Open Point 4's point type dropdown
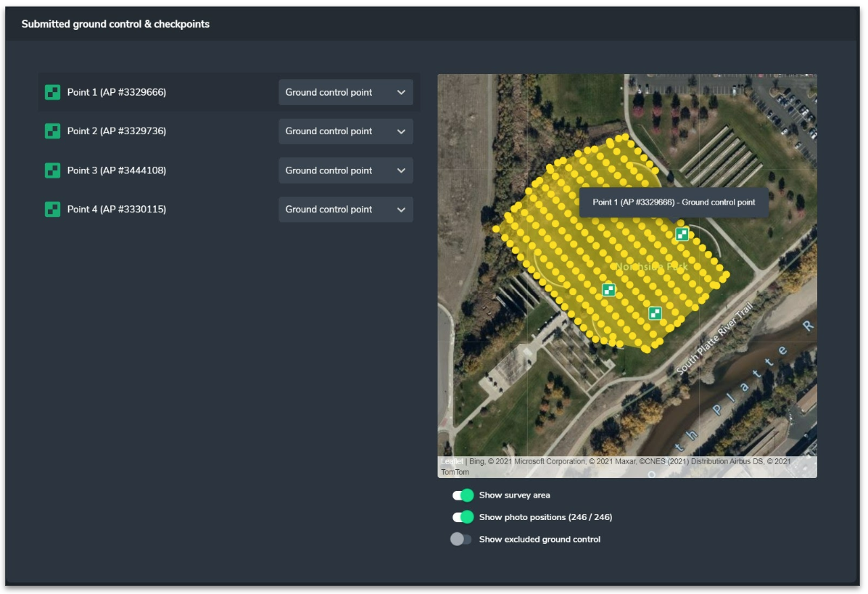 (x=345, y=210)
